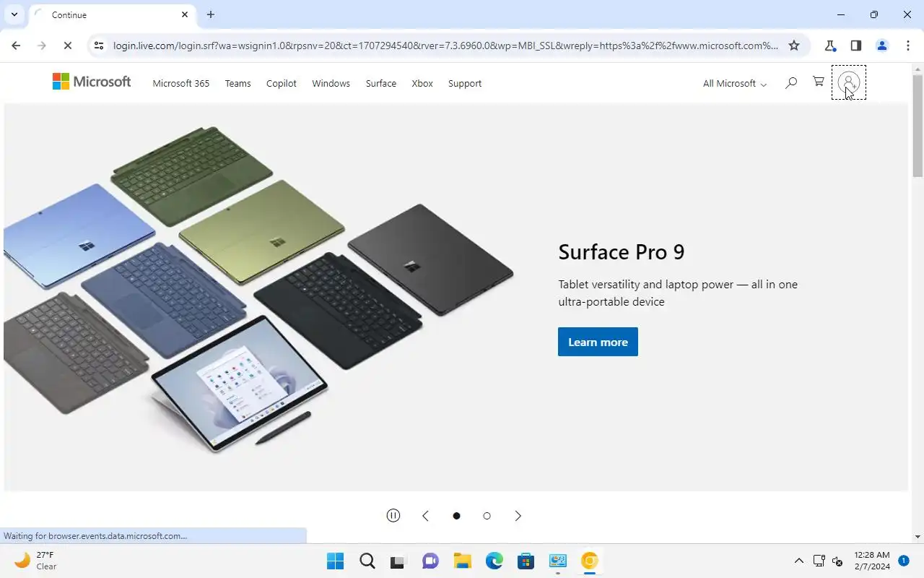Bookmark this page with the star
The image size is (924, 578).
pyautogui.click(x=794, y=46)
